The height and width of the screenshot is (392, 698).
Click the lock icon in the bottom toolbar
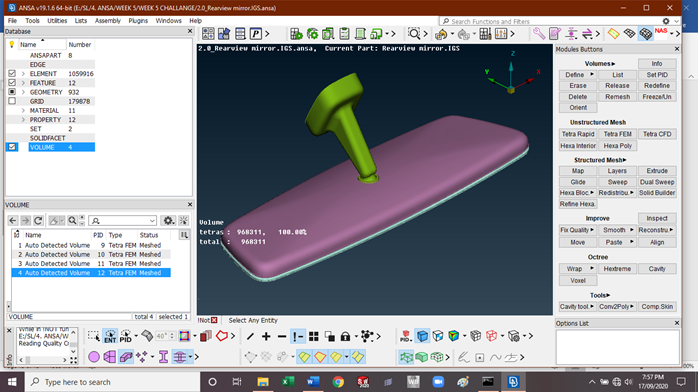point(345,336)
